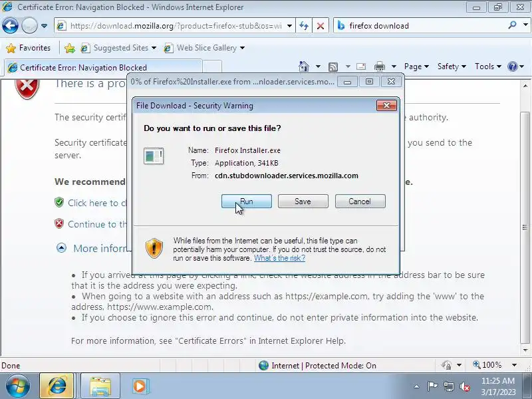Click the browser Forward arrow button
532x399 pixels.
tap(29, 25)
